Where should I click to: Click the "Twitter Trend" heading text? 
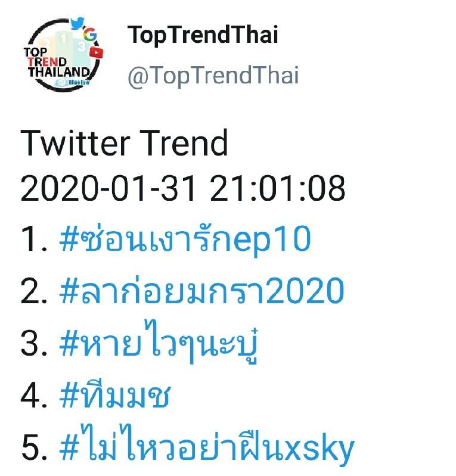(125, 143)
